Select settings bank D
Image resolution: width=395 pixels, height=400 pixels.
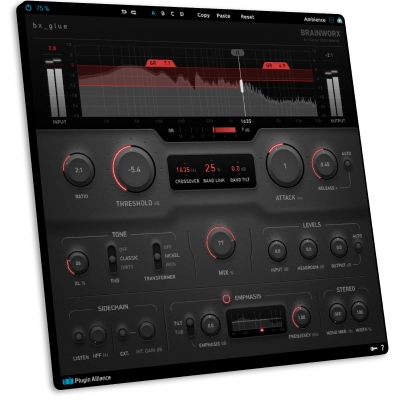tap(182, 14)
